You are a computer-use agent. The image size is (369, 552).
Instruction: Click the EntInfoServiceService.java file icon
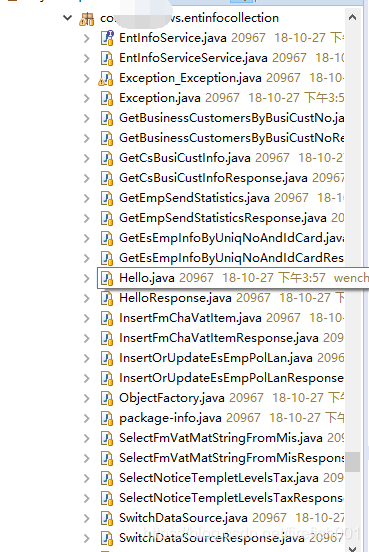click(x=107, y=58)
